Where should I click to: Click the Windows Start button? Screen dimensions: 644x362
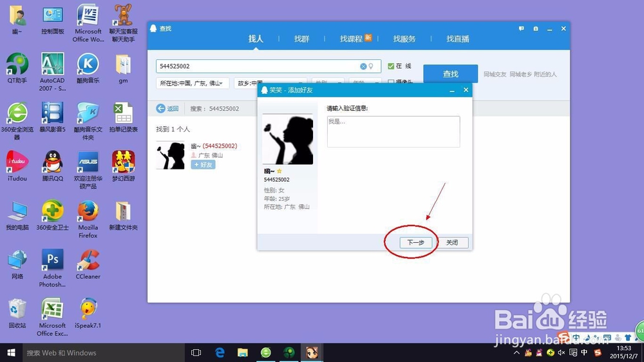(11, 352)
